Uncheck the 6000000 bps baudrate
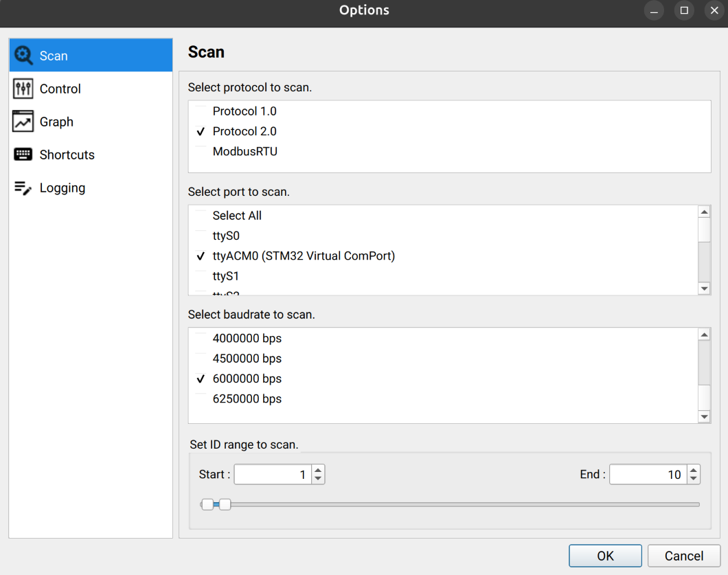 (x=201, y=379)
